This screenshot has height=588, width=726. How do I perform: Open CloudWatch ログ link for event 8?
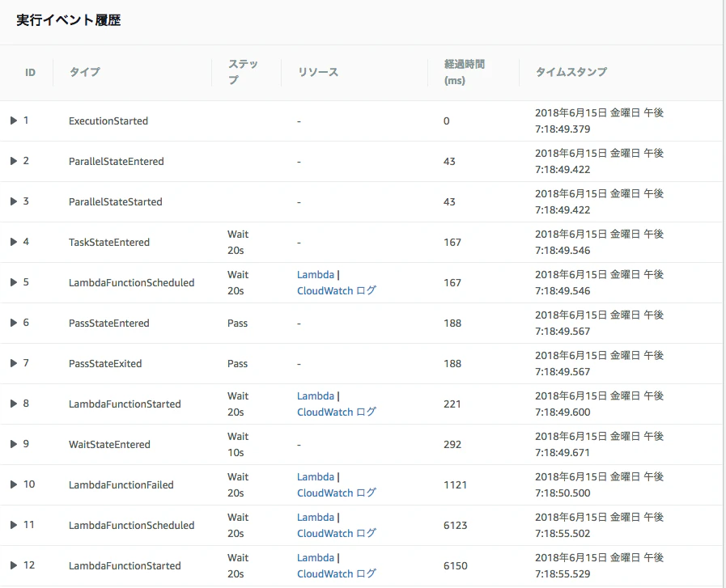(337, 412)
